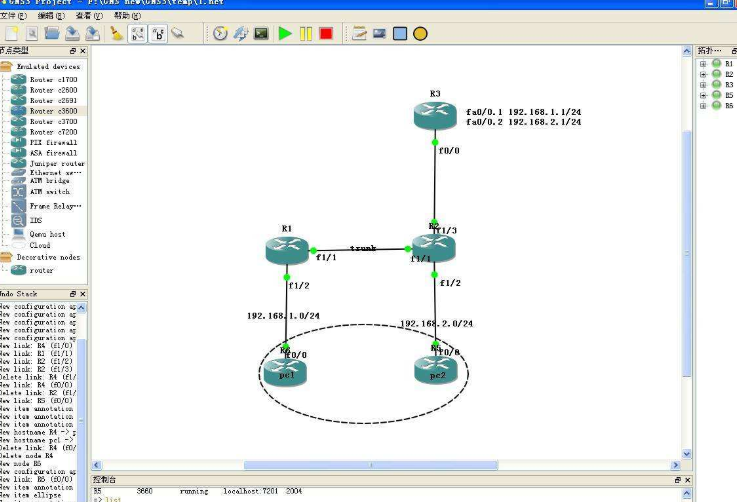Clear the topology with broom icon
Viewport: 737px width, 502px height.
coord(116,33)
